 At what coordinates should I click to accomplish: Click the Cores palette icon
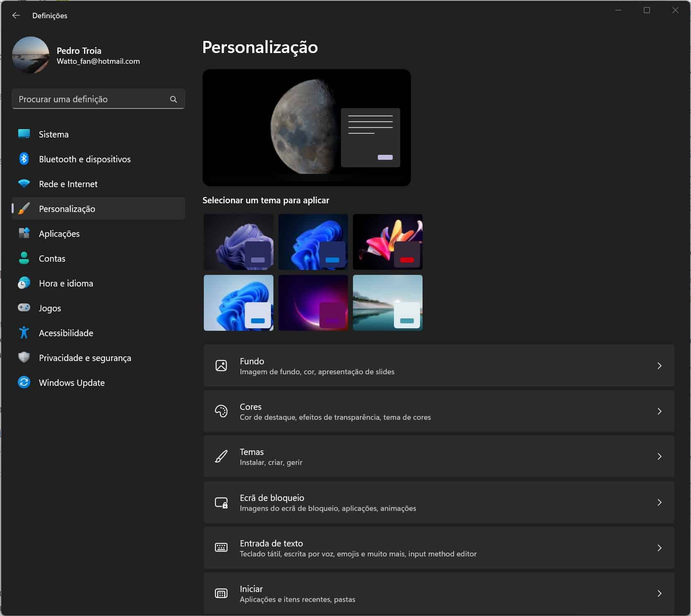click(221, 411)
